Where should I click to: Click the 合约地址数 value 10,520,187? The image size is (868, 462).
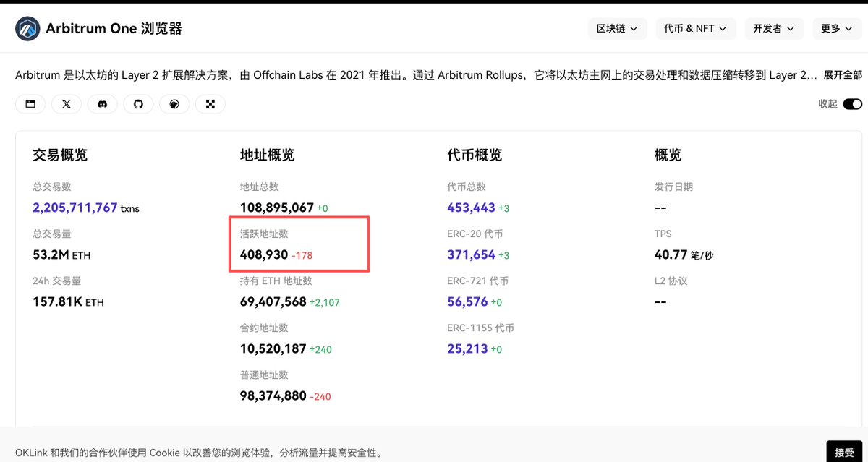point(273,348)
